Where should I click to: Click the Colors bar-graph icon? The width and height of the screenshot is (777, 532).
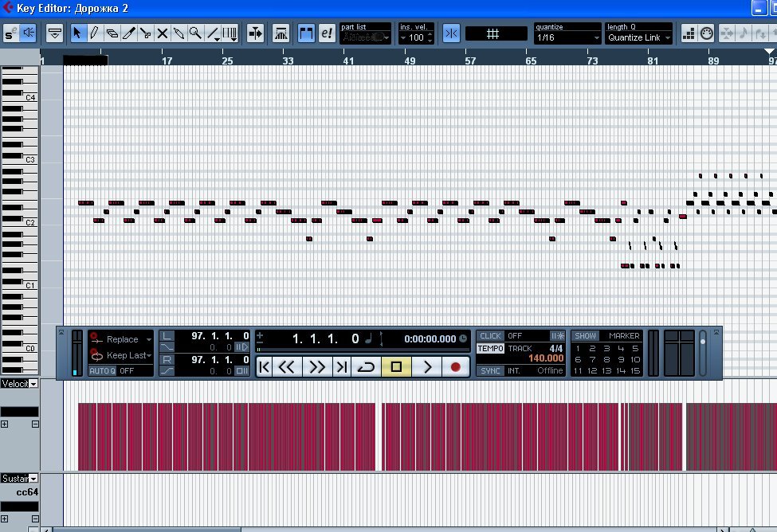(689, 33)
